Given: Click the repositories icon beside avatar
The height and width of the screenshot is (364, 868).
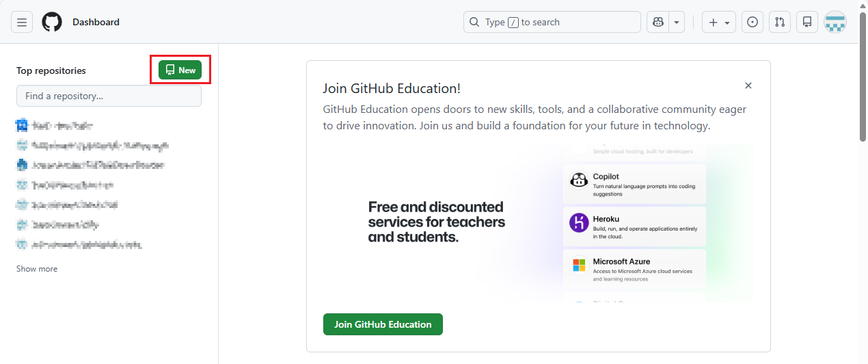Looking at the screenshot, I should coord(807,22).
